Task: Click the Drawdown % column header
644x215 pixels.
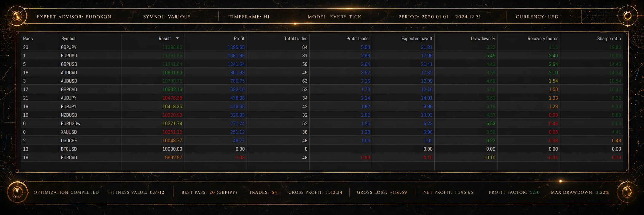Action: pyautogui.click(x=483, y=39)
